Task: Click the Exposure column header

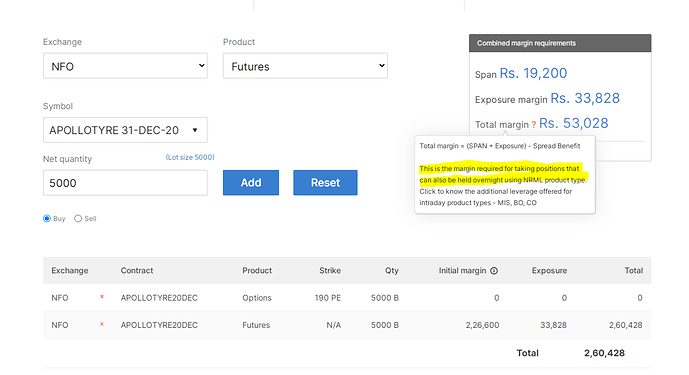Action: 549,270
